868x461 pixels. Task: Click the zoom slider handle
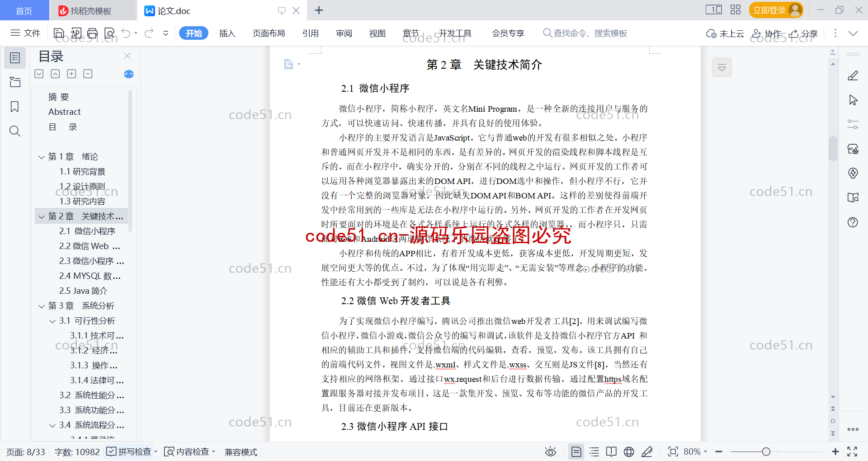point(766,452)
